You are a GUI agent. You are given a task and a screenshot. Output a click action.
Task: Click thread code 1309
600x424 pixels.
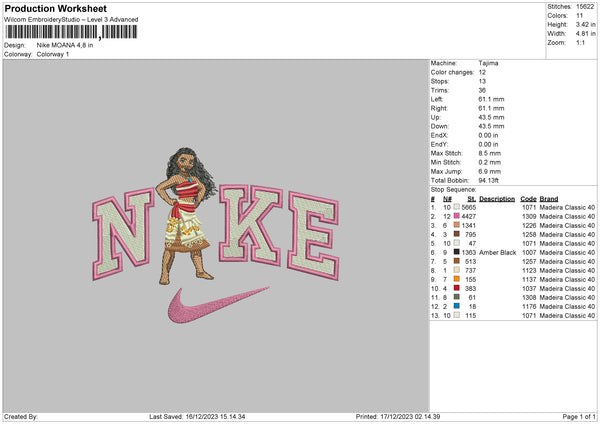[x=529, y=216]
